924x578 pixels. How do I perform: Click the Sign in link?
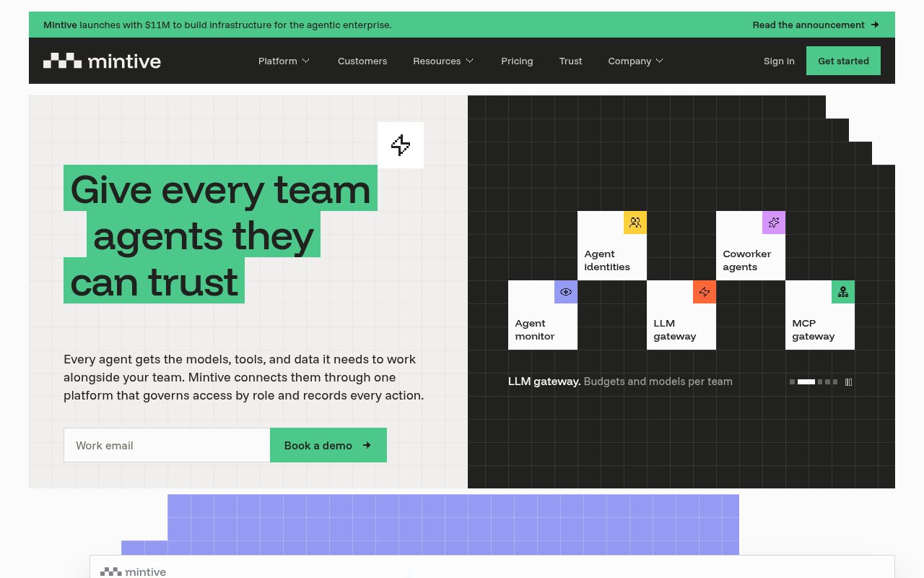click(x=779, y=61)
